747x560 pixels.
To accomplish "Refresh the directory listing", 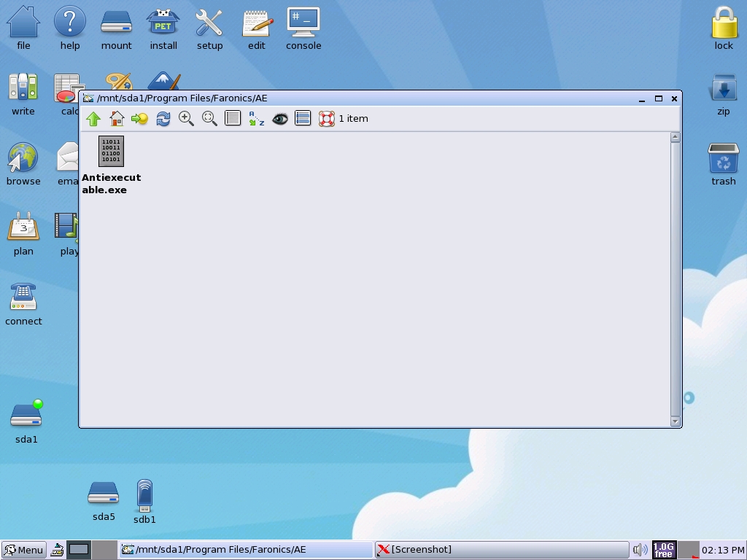I will [163, 119].
